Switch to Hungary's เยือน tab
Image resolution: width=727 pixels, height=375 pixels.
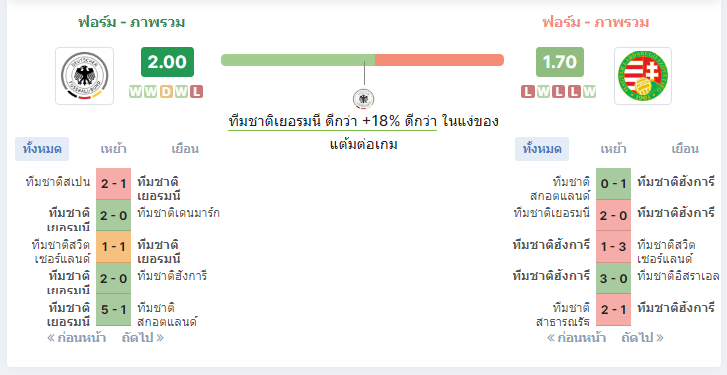point(685,149)
